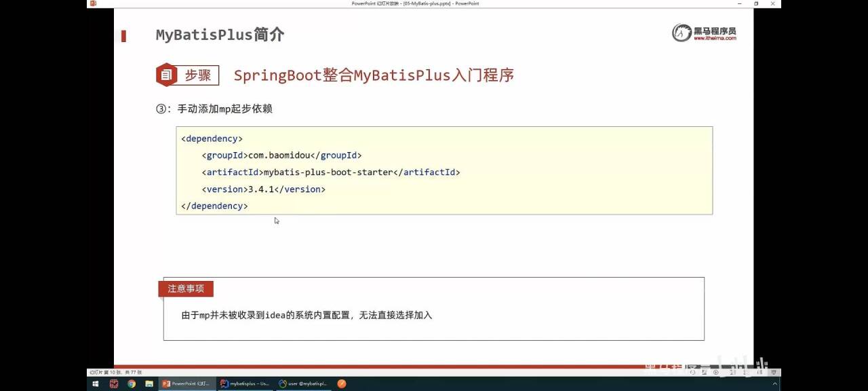Restore down the PowerPoint window
This screenshot has width=868, height=391.
point(756,3)
